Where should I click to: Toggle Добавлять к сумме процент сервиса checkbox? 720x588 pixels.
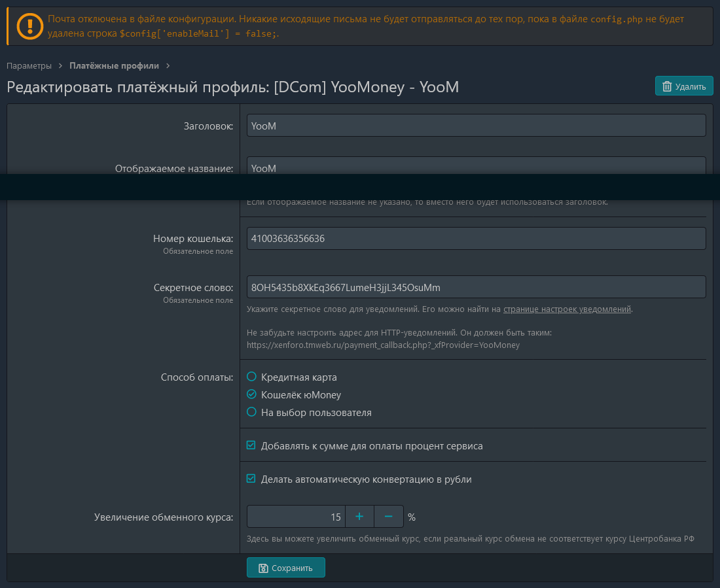tap(251, 445)
